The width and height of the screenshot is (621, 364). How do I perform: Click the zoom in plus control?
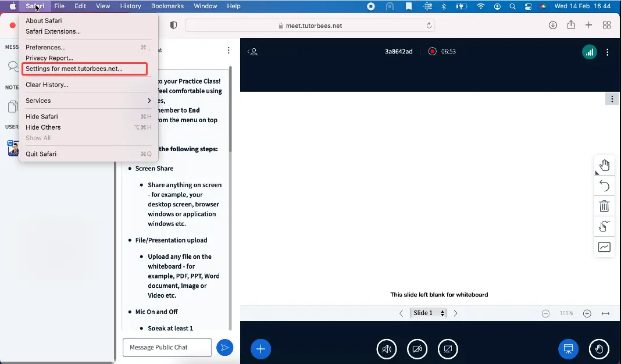[x=587, y=313]
